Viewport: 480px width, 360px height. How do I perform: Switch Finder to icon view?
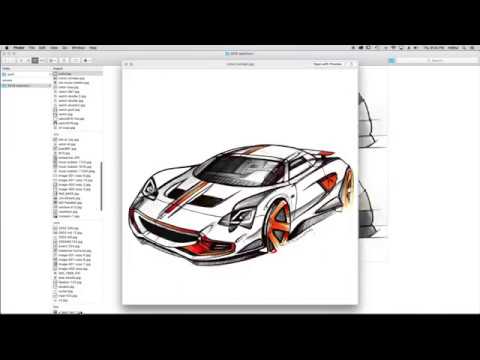pyautogui.click(x=21, y=60)
